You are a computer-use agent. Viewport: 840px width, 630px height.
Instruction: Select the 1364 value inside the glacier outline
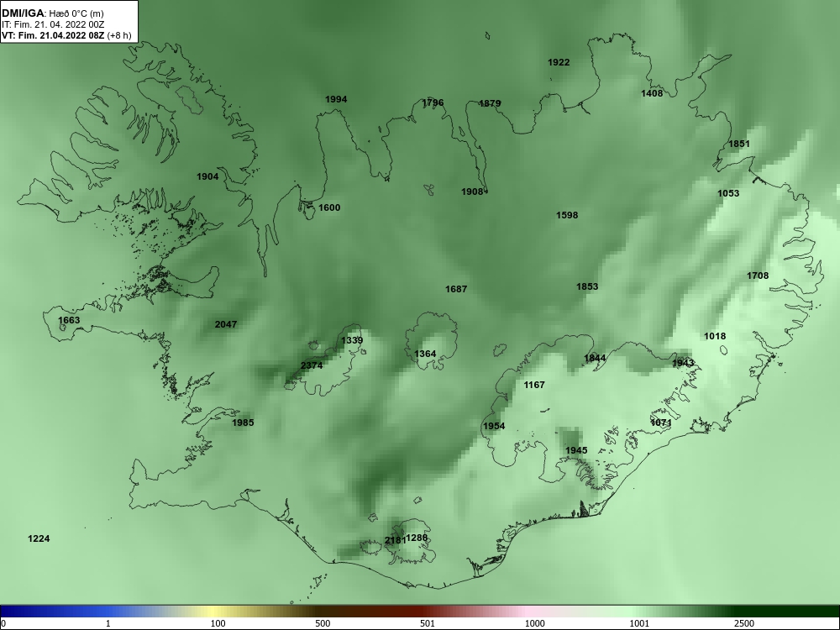coord(425,354)
